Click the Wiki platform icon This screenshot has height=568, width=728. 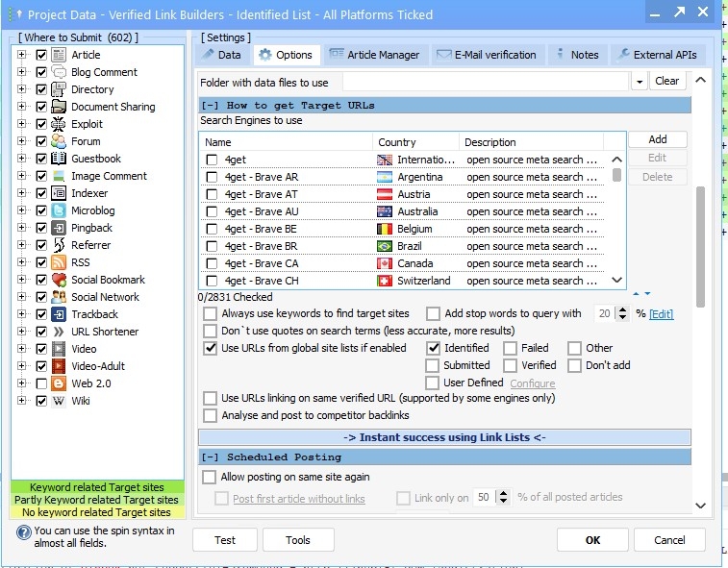pos(59,401)
